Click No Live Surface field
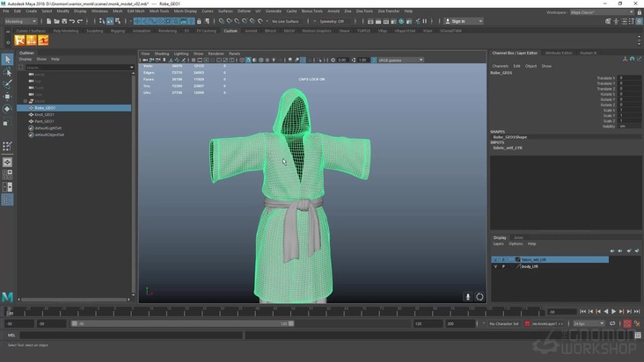This screenshot has width=644, height=362. coord(286,21)
